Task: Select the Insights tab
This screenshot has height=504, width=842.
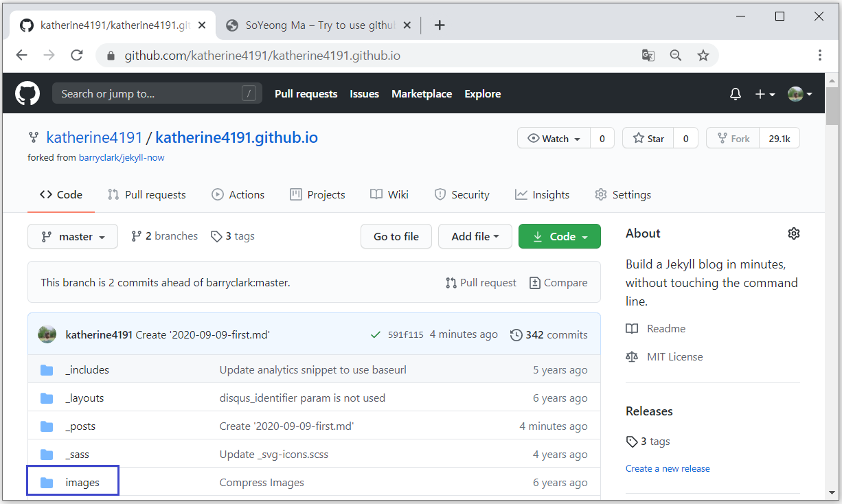Action: [543, 194]
